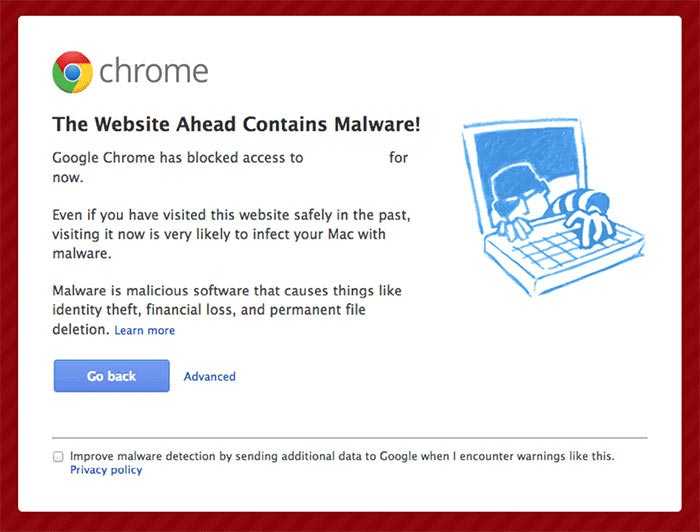This screenshot has width=700, height=532.
Task: Click the "Improve malware detection" checkbox label
Action: pos(342,456)
